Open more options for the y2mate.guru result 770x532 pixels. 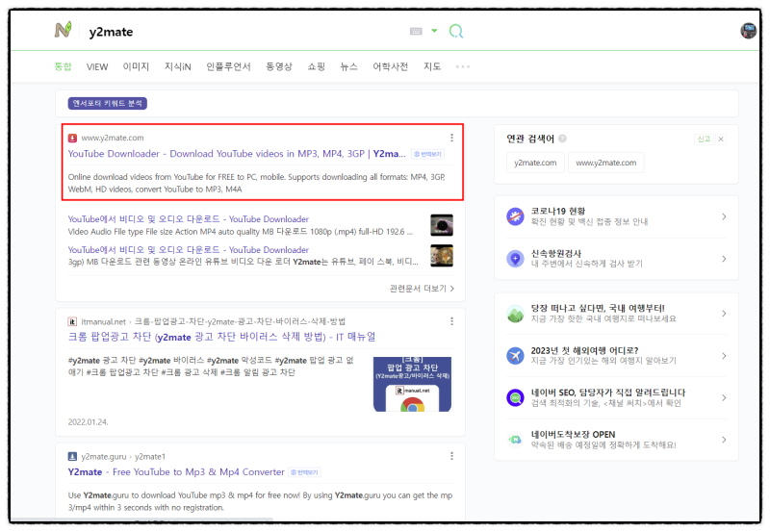(x=451, y=456)
